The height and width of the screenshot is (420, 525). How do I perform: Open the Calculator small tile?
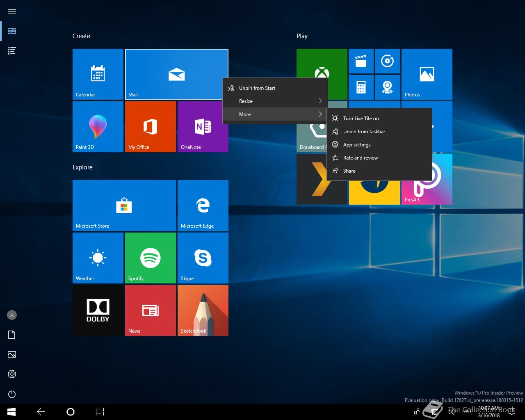(x=361, y=87)
